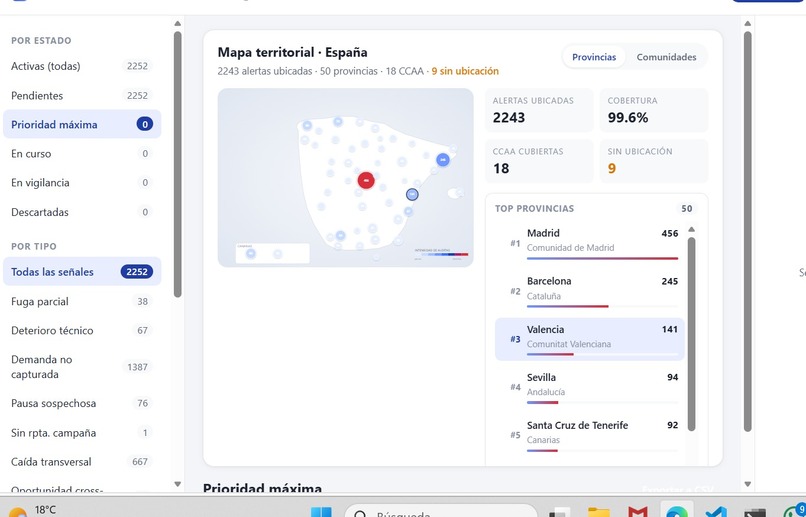
Task: Click the down arrow of the sidebar scrollbar
Action: pyautogui.click(x=177, y=484)
